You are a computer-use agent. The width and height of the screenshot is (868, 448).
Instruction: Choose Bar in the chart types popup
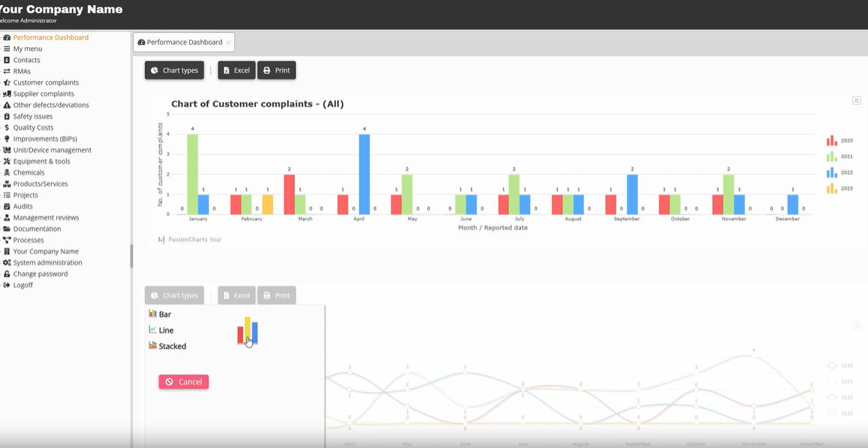[x=160, y=314]
